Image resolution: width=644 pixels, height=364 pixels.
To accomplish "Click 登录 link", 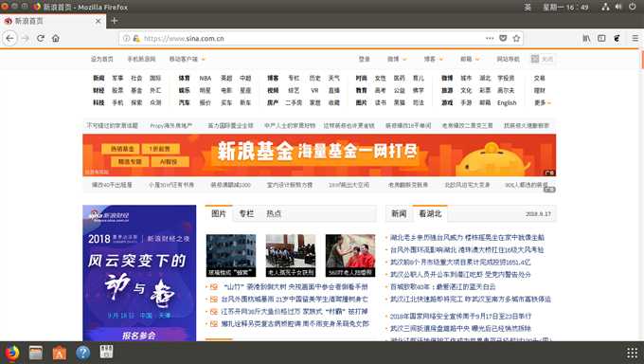I will tap(365, 59).
